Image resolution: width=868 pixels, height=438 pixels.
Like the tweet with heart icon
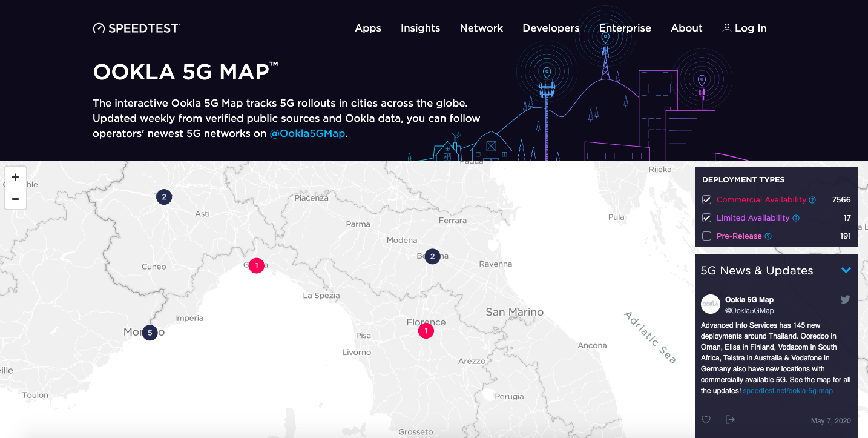[706, 420]
